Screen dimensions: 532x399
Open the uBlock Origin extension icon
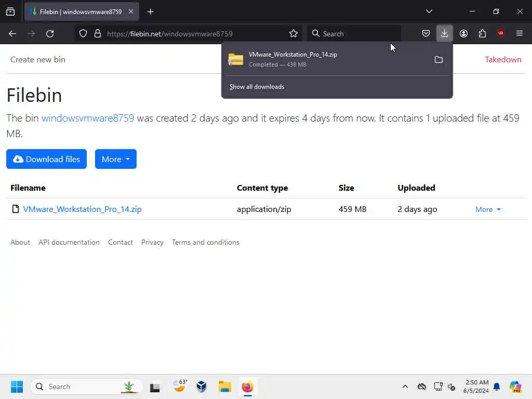click(x=501, y=33)
